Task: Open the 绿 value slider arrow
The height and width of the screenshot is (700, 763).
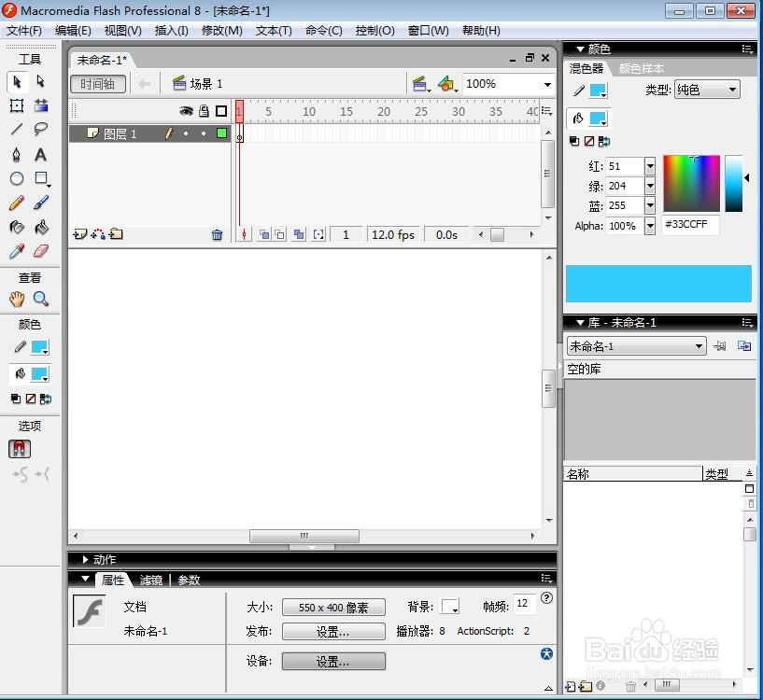Action: (650, 186)
